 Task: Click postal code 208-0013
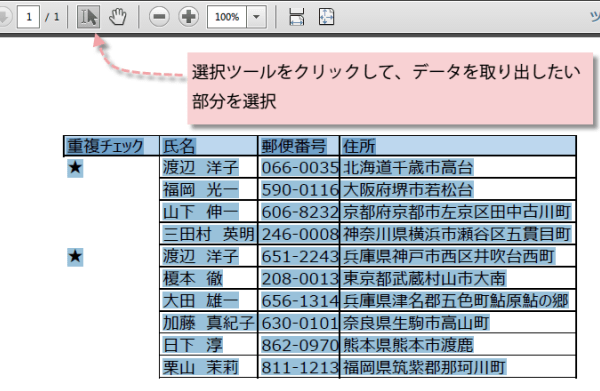coord(300,279)
